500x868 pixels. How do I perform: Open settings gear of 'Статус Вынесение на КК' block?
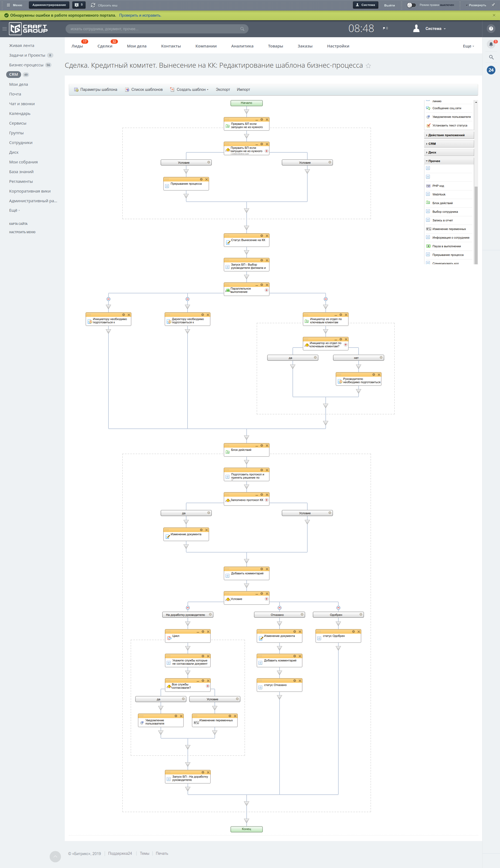click(262, 236)
